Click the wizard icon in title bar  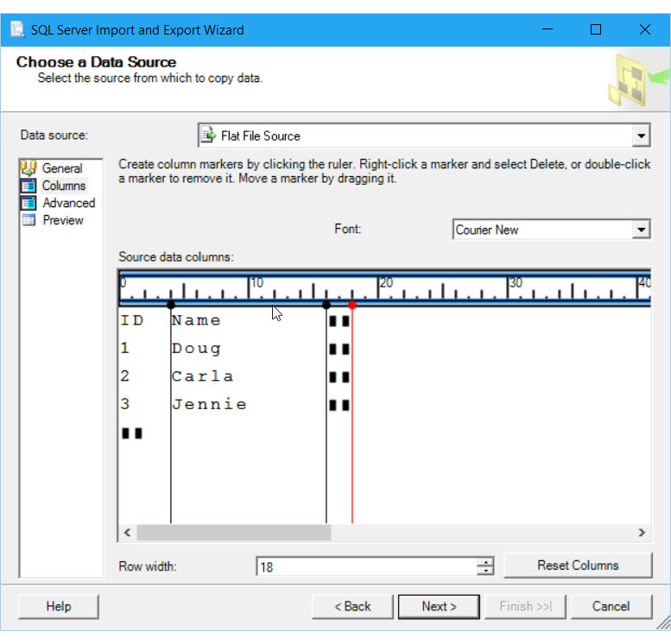coord(16,29)
